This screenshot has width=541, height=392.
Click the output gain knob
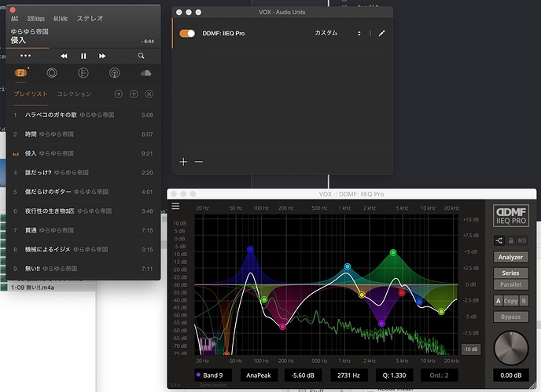pyautogui.click(x=511, y=348)
